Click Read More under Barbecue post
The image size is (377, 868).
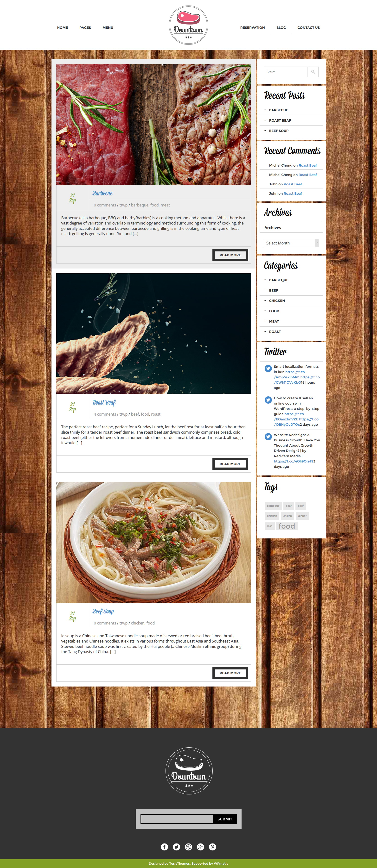[230, 255]
